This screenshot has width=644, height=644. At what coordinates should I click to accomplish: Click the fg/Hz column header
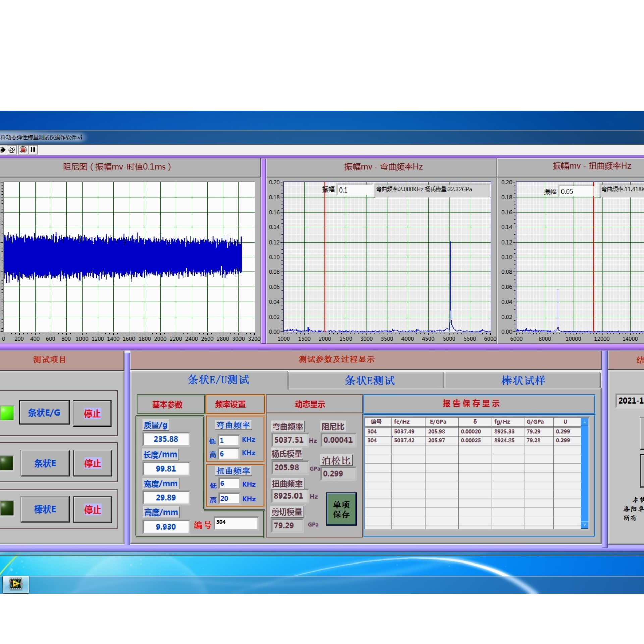(x=508, y=422)
